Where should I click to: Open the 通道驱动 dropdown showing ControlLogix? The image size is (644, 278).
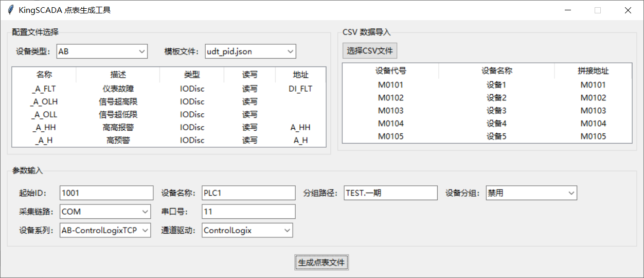pos(247,230)
